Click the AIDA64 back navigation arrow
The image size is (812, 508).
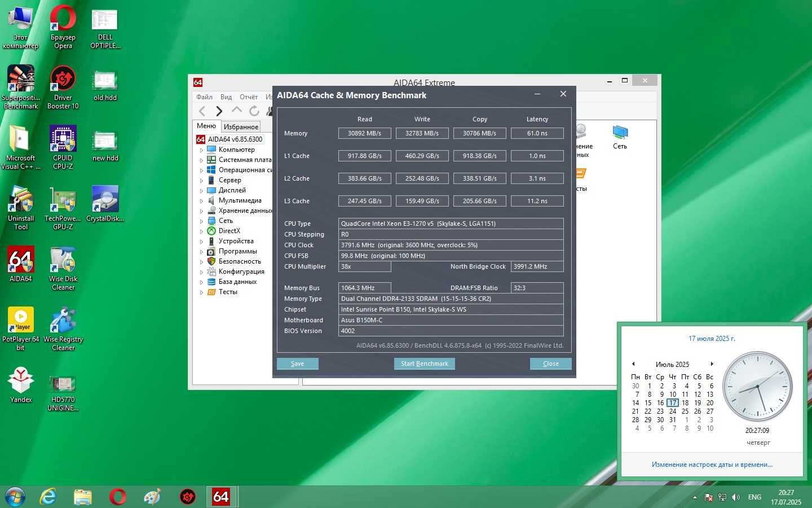coord(202,111)
